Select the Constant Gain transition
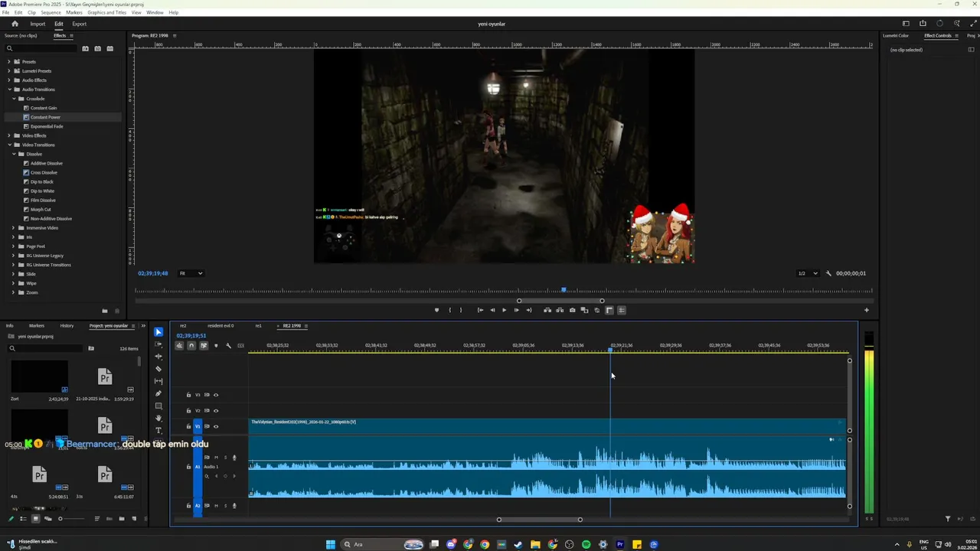This screenshot has width=980, height=551. (44, 108)
